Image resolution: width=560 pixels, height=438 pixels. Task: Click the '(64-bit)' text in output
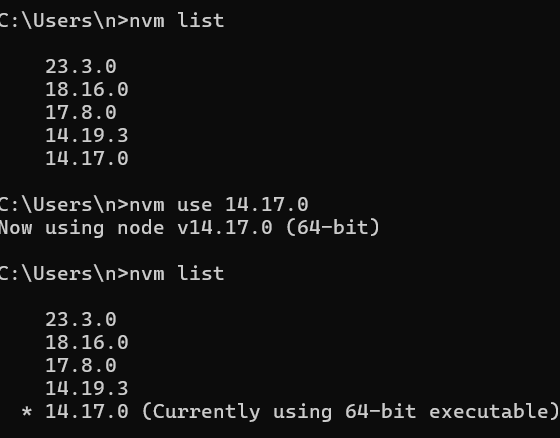pyautogui.click(x=333, y=228)
